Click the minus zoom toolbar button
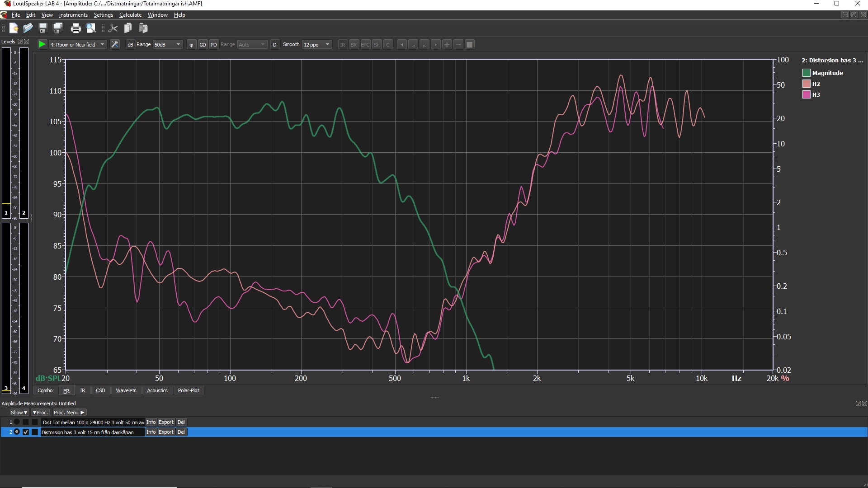This screenshot has width=868, height=488. tap(458, 44)
